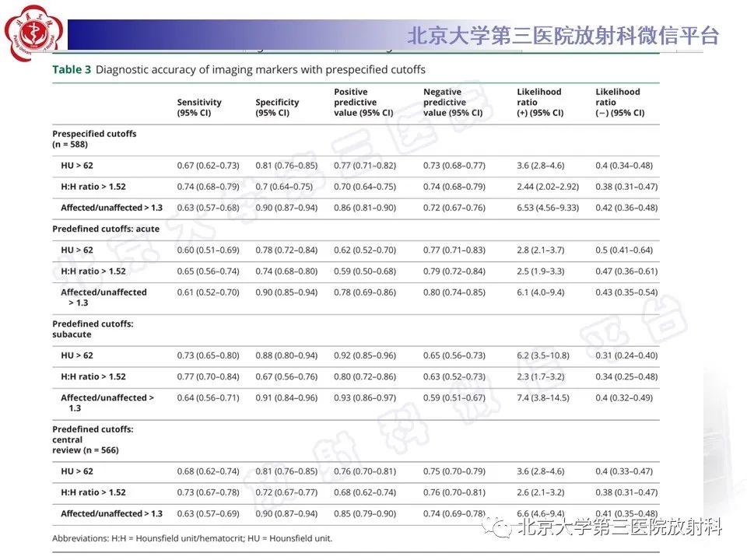Screen dimensions: 747x560
Task: Click the 'Predefined cutoffs: subacute' section heading
Action: (93, 328)
